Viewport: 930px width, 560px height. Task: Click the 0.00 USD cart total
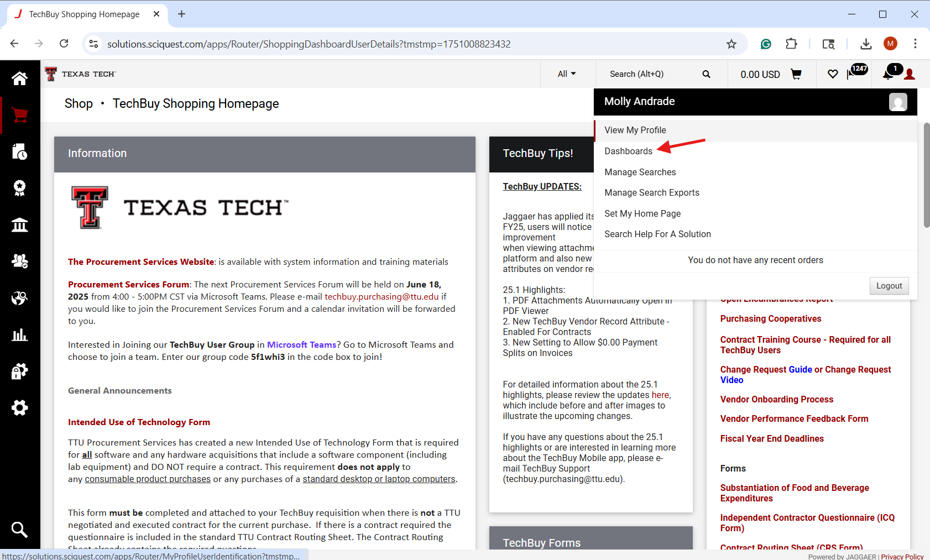point(760,75)
